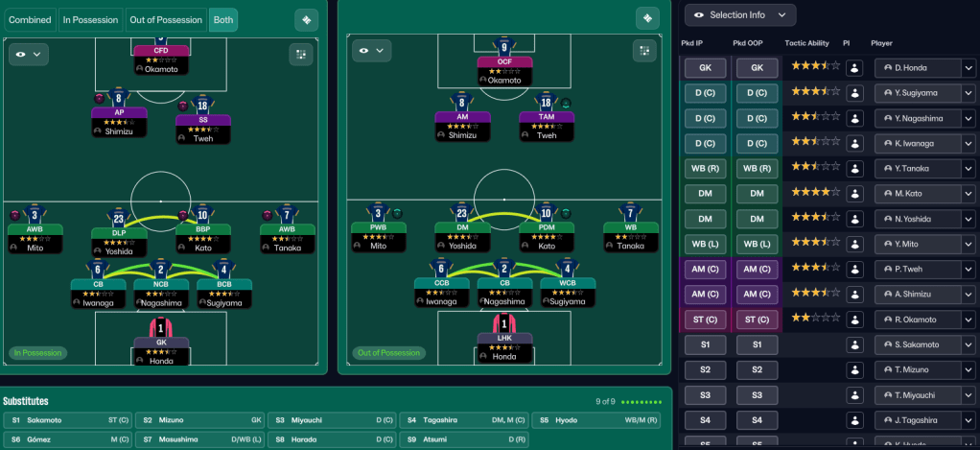Select substitute S4 Tagashira in the substitutes bar
This screenshot has height=450, width=980.
click(x=464, y=420)
